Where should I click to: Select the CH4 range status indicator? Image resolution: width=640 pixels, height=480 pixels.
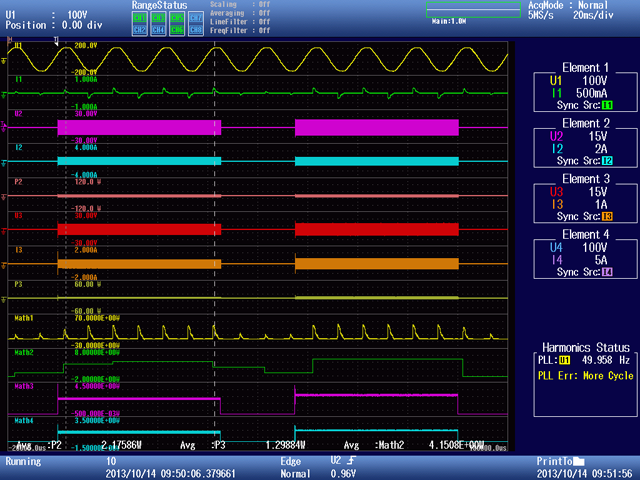click(x=158, y=30)
